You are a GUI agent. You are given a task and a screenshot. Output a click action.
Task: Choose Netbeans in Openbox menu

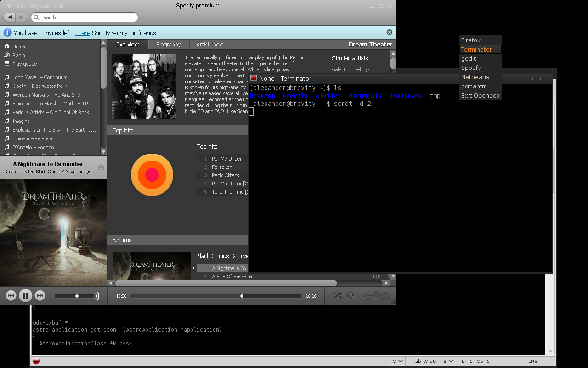480,77
